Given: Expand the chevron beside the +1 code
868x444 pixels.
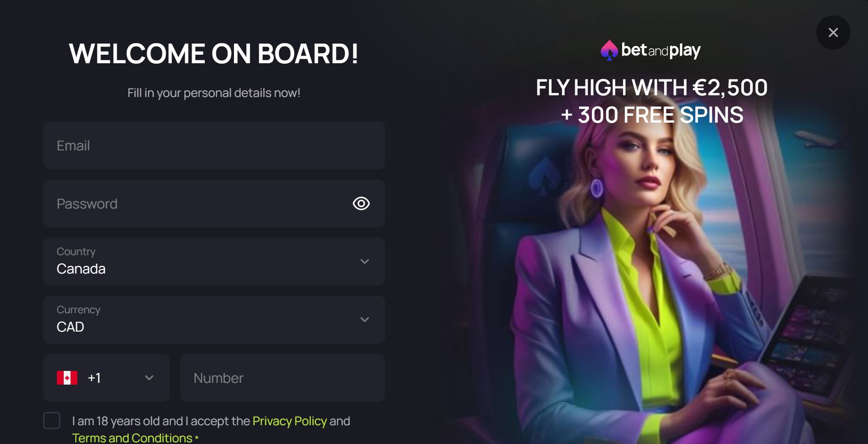Looking at the screenshot, I should click(x=149, y=378).
